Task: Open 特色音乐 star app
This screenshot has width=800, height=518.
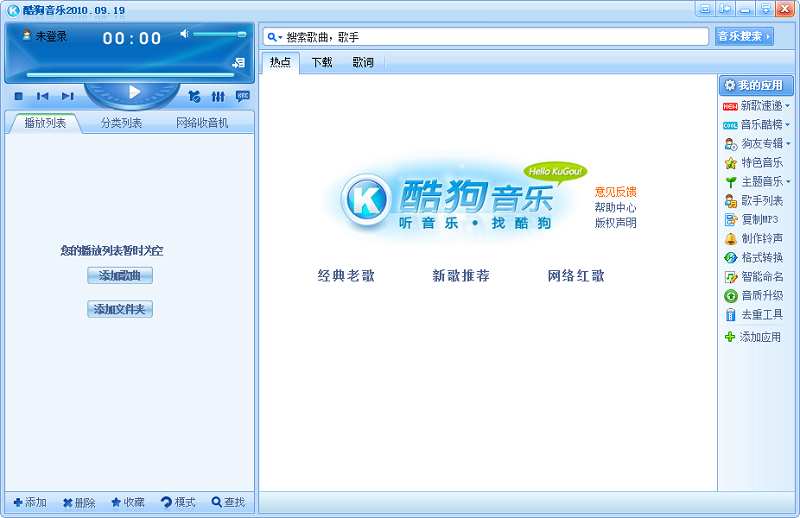Action: pyautogui.click(x=754, y=163)
